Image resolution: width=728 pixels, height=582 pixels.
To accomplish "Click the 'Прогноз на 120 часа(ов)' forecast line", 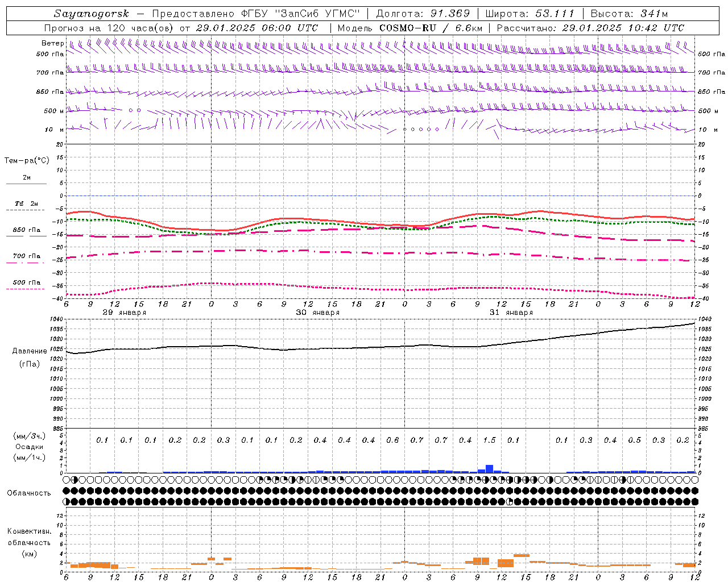I will [181, 28].
